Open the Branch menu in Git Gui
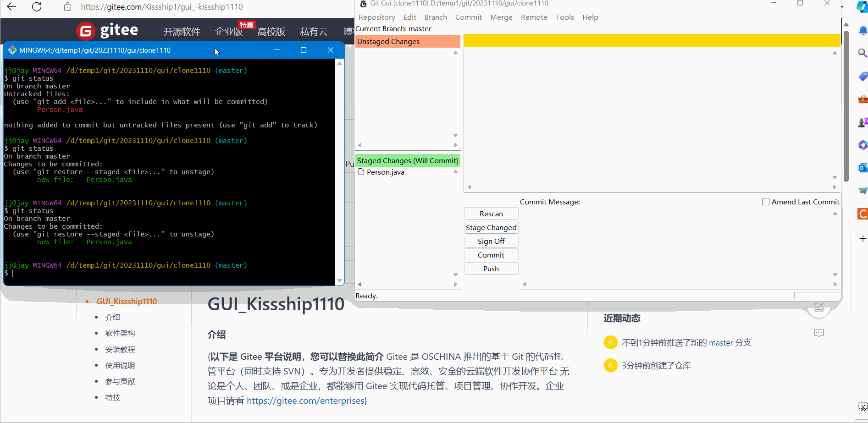The image size is (868, 423). tap(435, 17)
